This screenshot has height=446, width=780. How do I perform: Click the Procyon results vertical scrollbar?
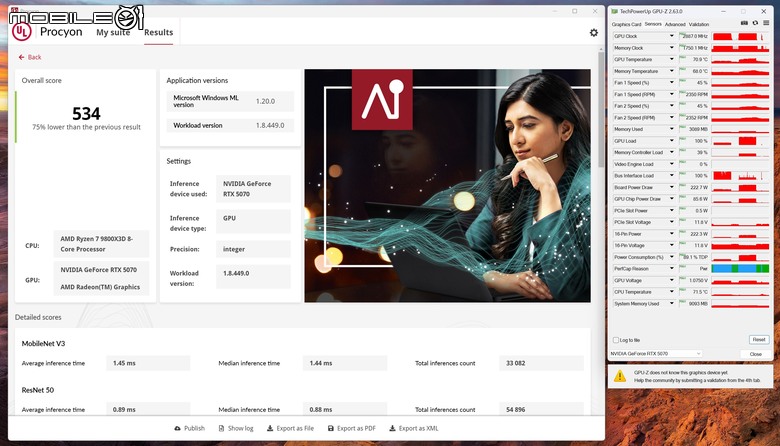[x=601, y=109]
